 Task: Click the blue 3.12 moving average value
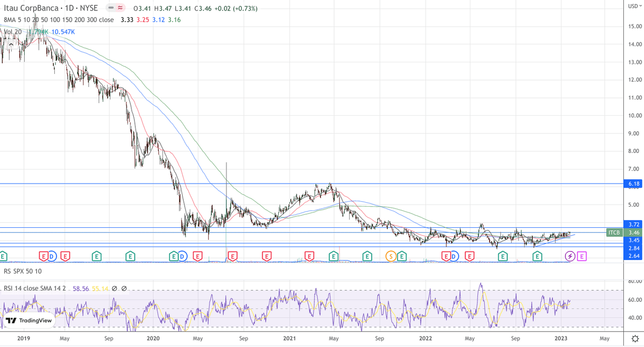pos(157,20)
